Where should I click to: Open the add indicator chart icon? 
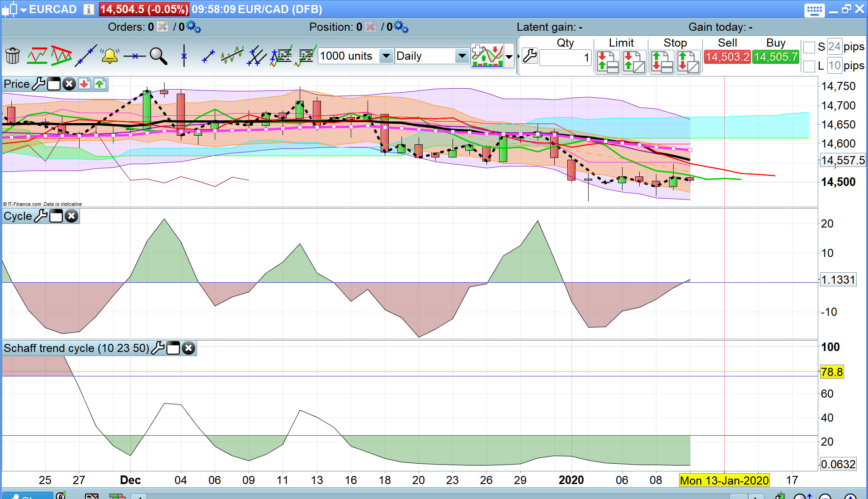[487, 56]
